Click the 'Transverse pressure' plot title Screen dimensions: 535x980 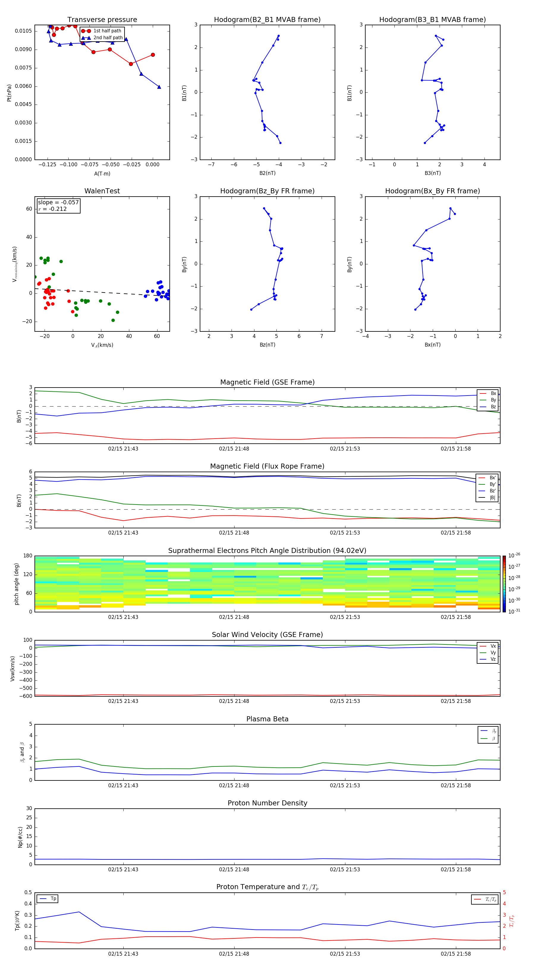(x=102, y=20)
